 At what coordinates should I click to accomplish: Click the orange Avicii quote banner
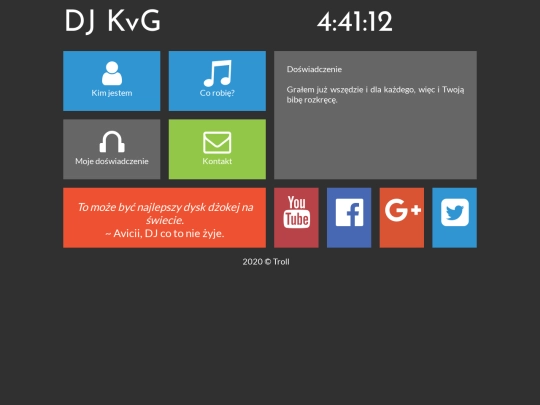point(164,218)
